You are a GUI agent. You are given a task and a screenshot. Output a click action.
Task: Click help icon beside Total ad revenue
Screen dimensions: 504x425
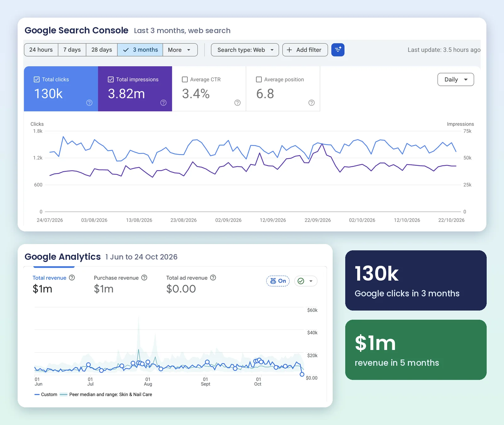click(213, 277)
